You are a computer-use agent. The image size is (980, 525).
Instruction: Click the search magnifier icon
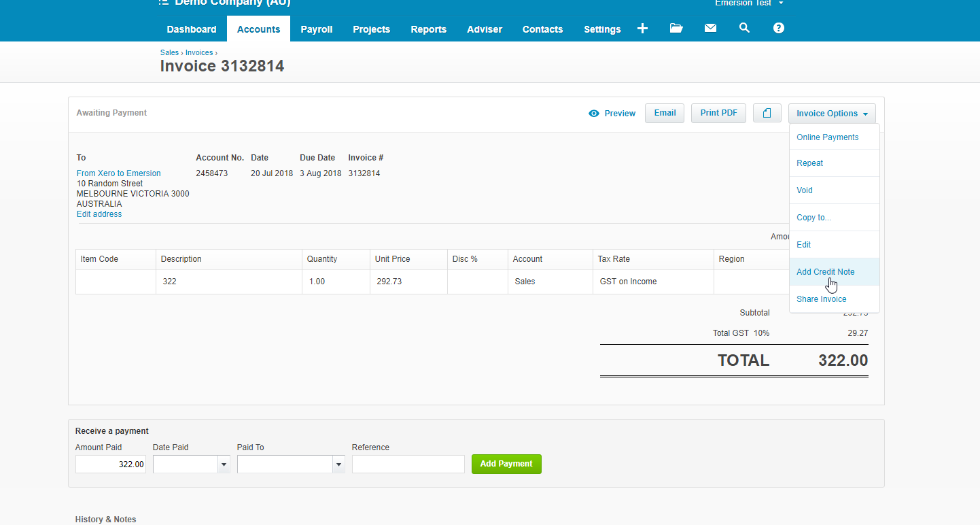744,29
